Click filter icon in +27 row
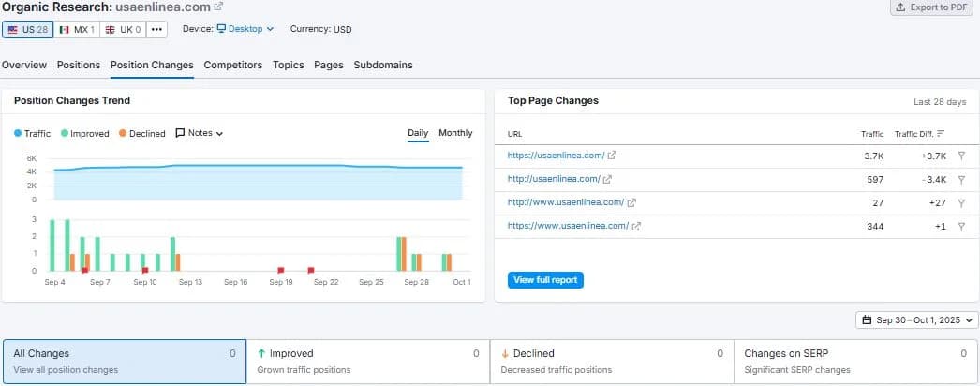The width and height of the screenshot is (980, 386). 961,203
